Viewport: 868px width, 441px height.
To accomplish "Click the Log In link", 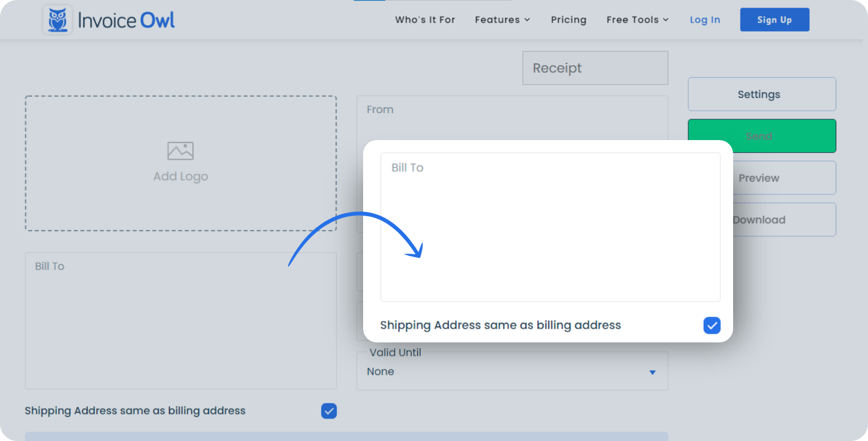I will point(705,20).
